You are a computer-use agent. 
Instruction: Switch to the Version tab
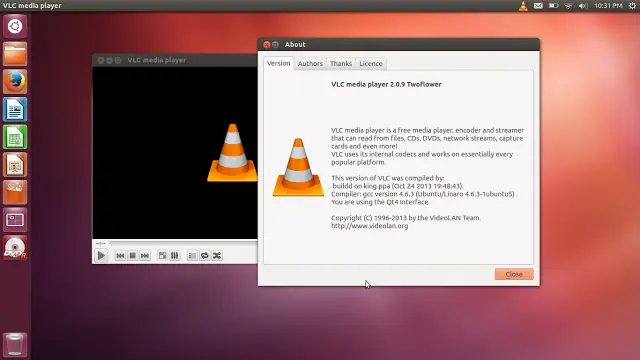coord(278,63)
